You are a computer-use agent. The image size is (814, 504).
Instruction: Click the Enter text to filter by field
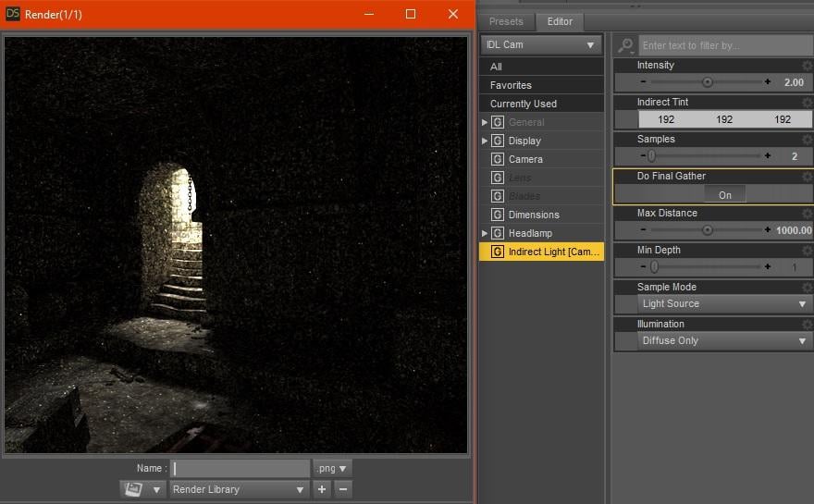click(726, 45)
